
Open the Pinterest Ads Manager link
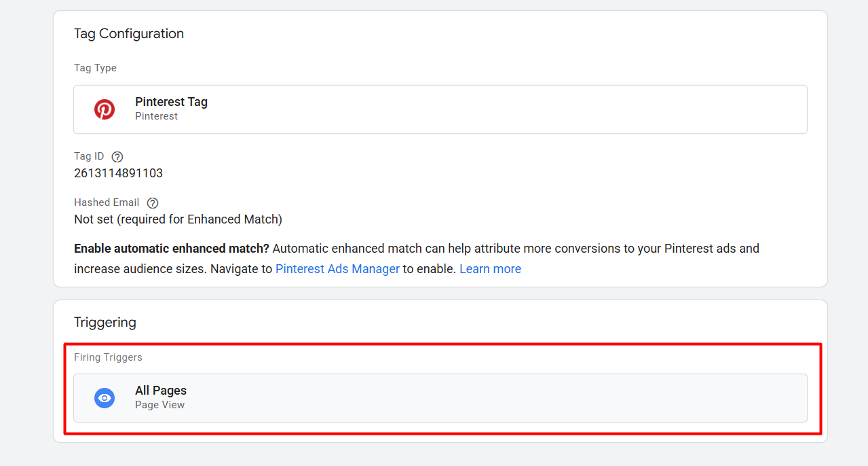[337, 269]
